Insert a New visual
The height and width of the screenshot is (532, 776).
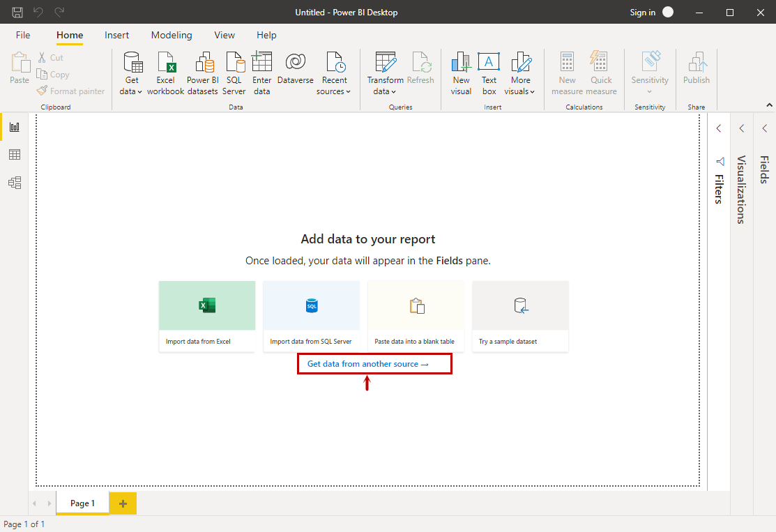point(461,63)
